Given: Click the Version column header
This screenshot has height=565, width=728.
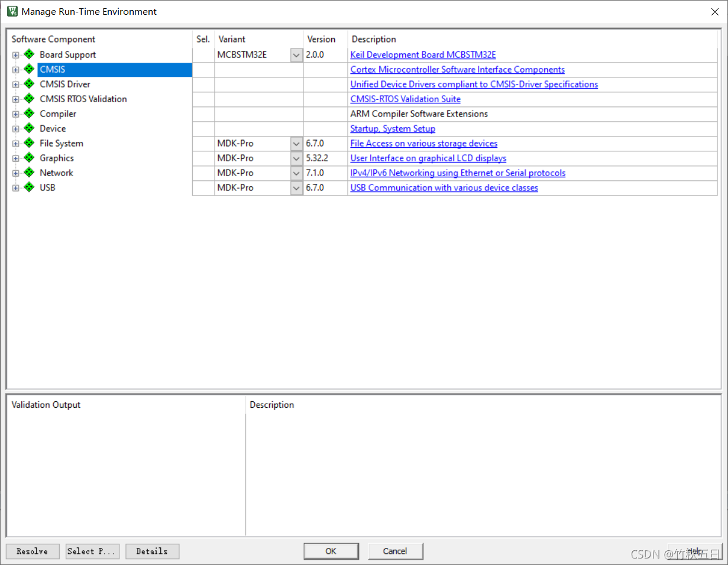Looking at the screenshot, I should pos(321,39).
